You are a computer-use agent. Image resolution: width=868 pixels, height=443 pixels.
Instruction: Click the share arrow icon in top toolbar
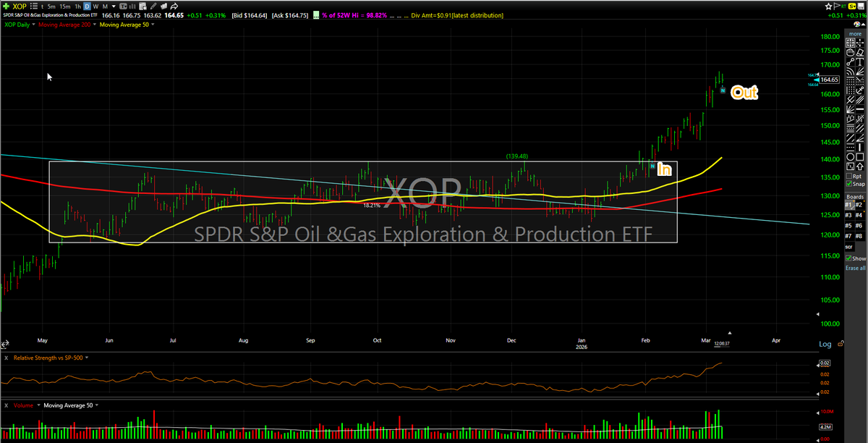click(174, 7)
